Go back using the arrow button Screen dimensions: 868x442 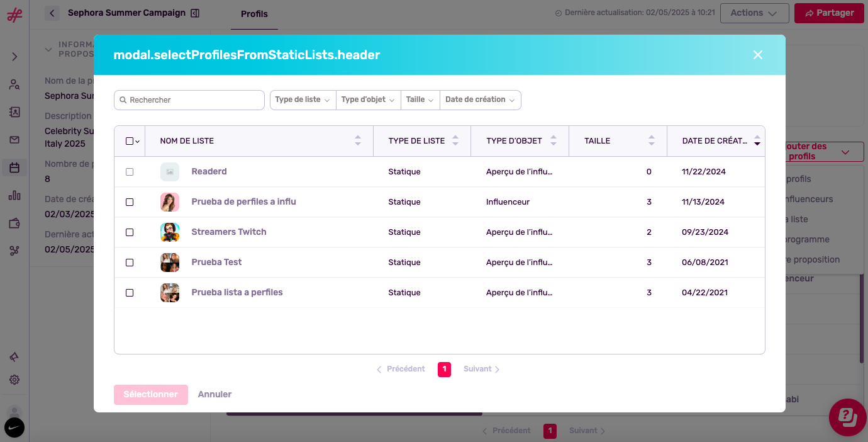click(52, 13)
